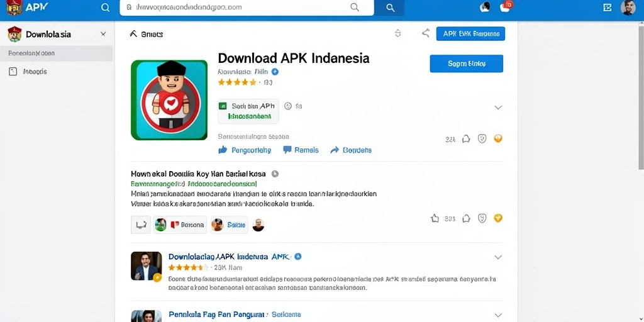Click the bell icon next to the 24k count
644x322 pixels.
point(466,139)
